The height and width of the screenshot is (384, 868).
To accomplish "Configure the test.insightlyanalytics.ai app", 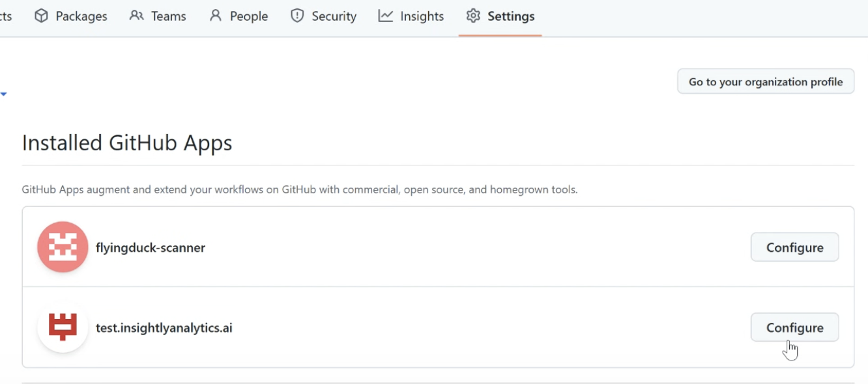I will point(794,327).
